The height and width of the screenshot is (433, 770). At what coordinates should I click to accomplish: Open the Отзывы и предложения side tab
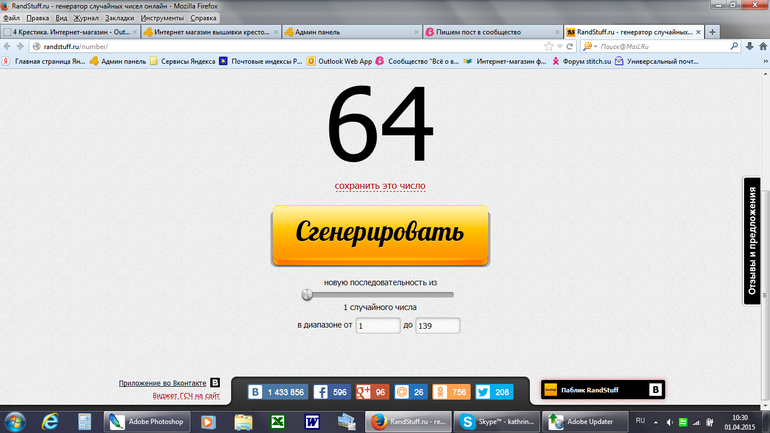[757, 239]
